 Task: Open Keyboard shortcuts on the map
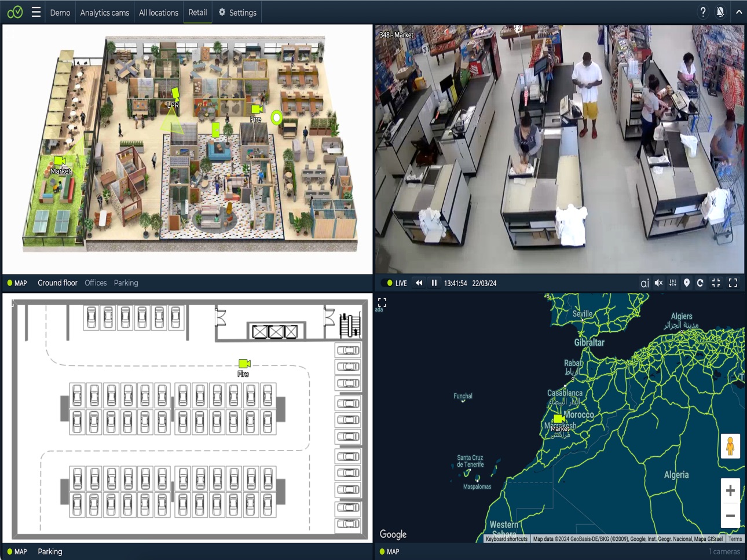507,539
